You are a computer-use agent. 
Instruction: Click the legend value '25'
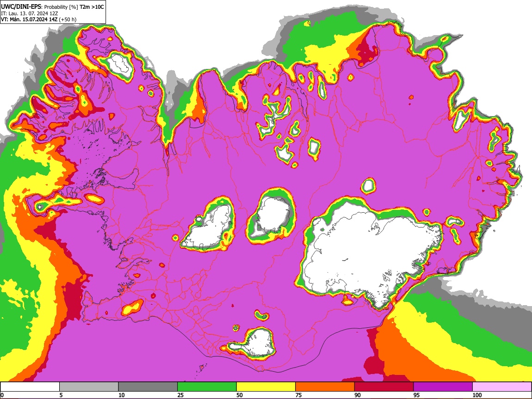pos(180,395)
